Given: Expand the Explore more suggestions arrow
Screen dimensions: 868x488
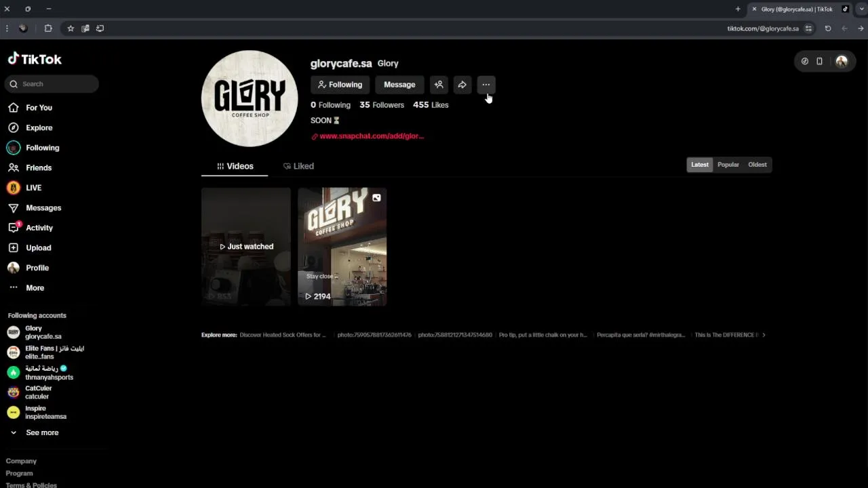Looking at the screenshot, I should (764, 335).
